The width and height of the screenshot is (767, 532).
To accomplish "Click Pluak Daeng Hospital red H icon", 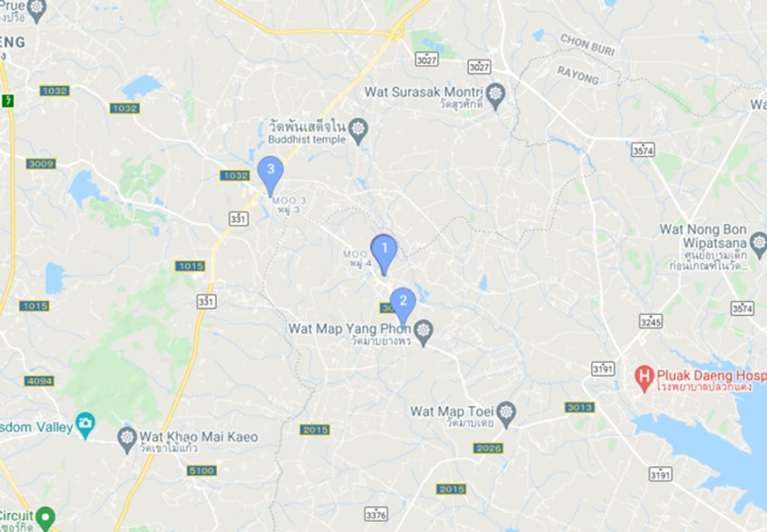I will 644,379.
